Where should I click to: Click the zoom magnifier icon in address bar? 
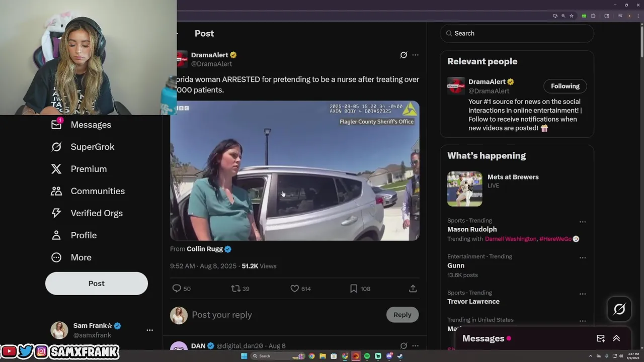563,16
